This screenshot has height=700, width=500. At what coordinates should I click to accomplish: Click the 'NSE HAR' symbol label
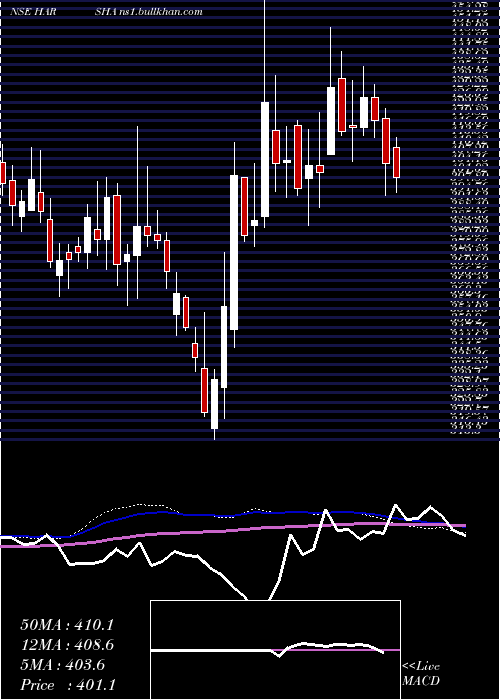coord(33,11)
